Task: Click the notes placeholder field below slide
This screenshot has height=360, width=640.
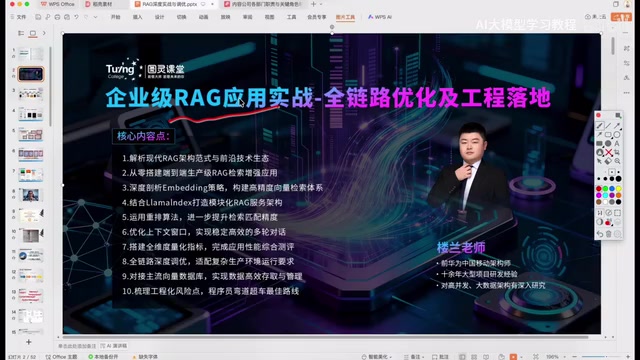Action: 77,346
